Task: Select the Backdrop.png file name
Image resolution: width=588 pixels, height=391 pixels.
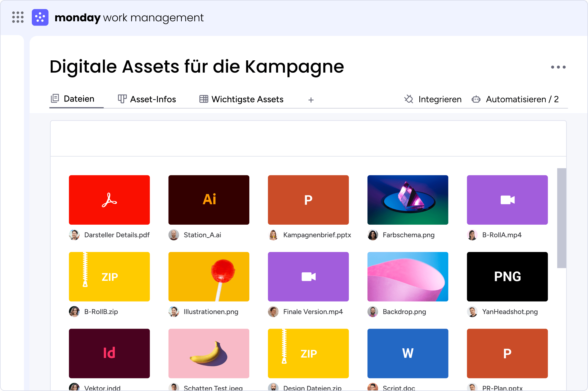Action: click(404, 312)
